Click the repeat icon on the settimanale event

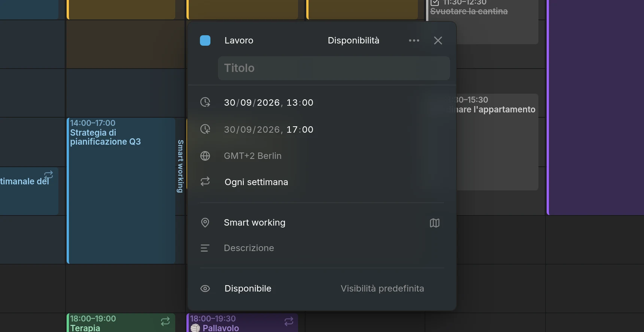coord(49,175)
